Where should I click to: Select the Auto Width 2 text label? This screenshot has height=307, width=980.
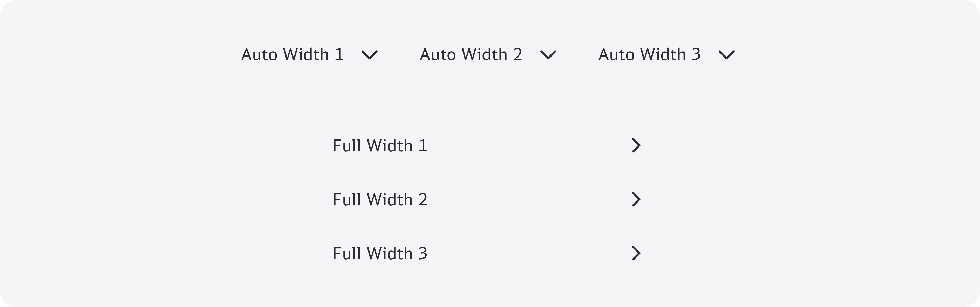(x=471, y=55)
